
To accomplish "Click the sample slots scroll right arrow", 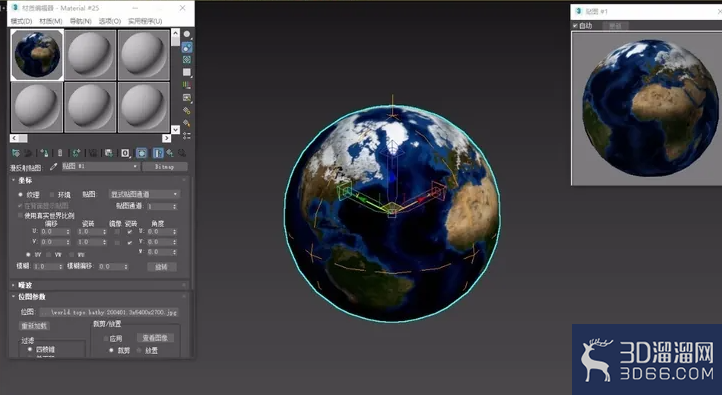I will click(x=166, y=138).
